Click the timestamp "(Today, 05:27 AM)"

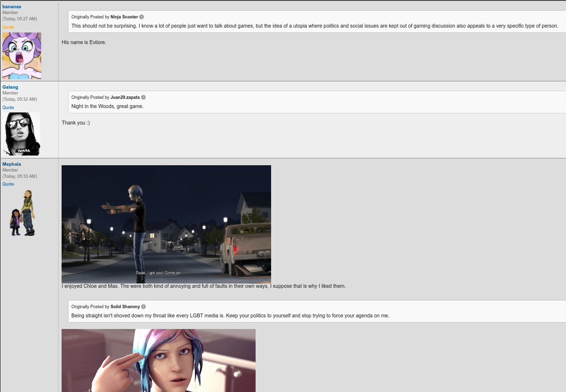19,19
